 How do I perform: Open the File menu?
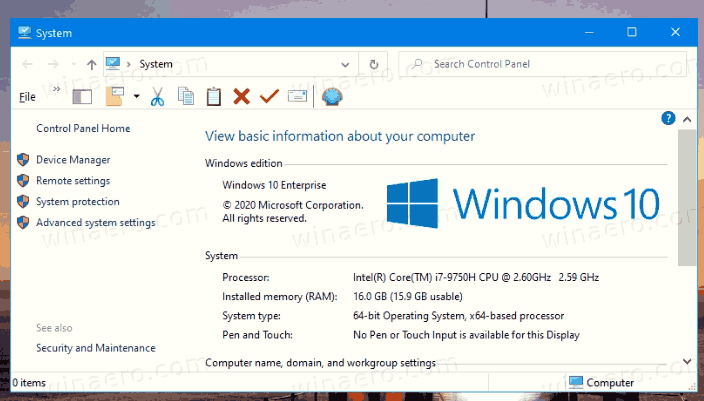[27, 97]
